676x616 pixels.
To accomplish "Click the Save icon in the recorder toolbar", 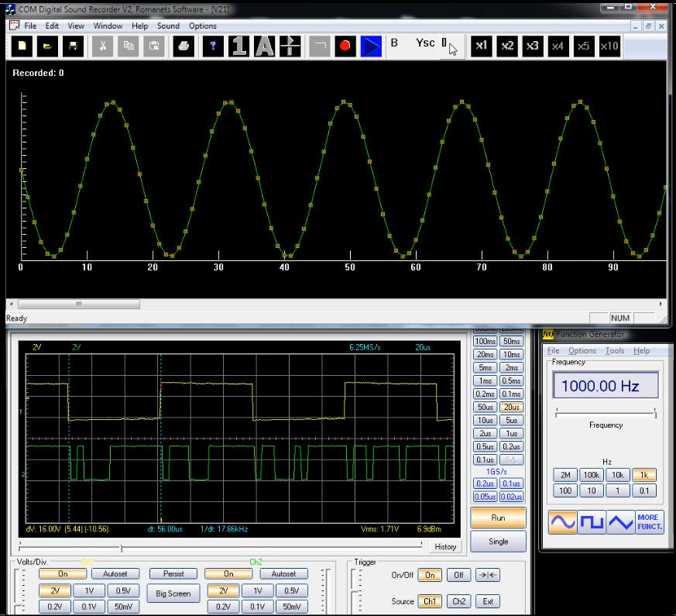I will 73,46.
